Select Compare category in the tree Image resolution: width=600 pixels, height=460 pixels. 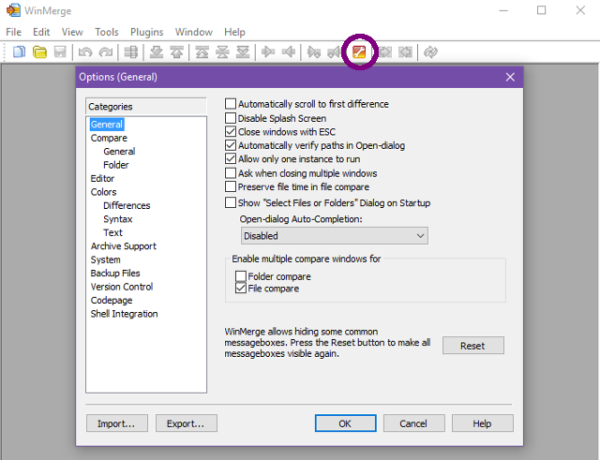[109, 138]
